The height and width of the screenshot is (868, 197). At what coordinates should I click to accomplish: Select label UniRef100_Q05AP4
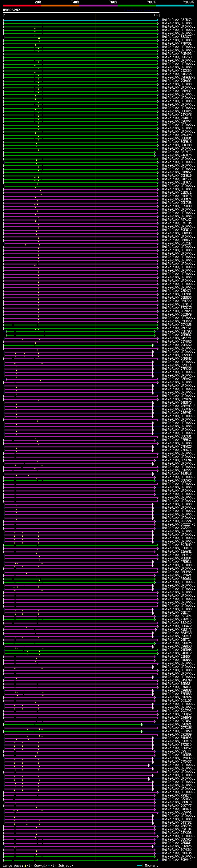click(177, 399)
